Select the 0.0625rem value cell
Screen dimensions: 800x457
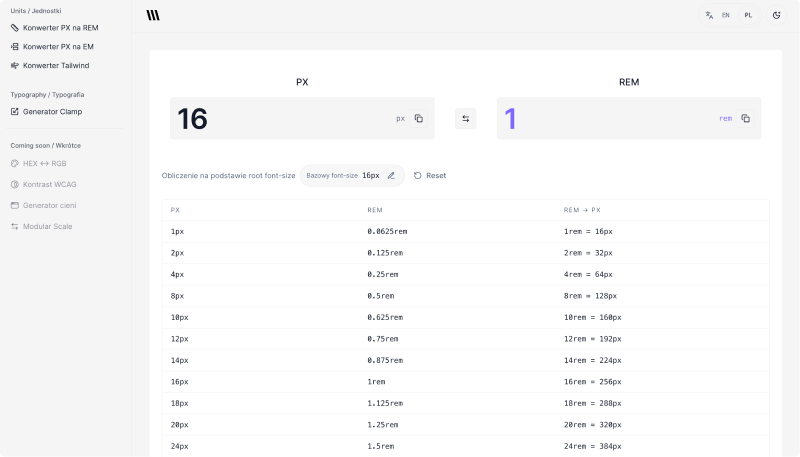[387, 232]
